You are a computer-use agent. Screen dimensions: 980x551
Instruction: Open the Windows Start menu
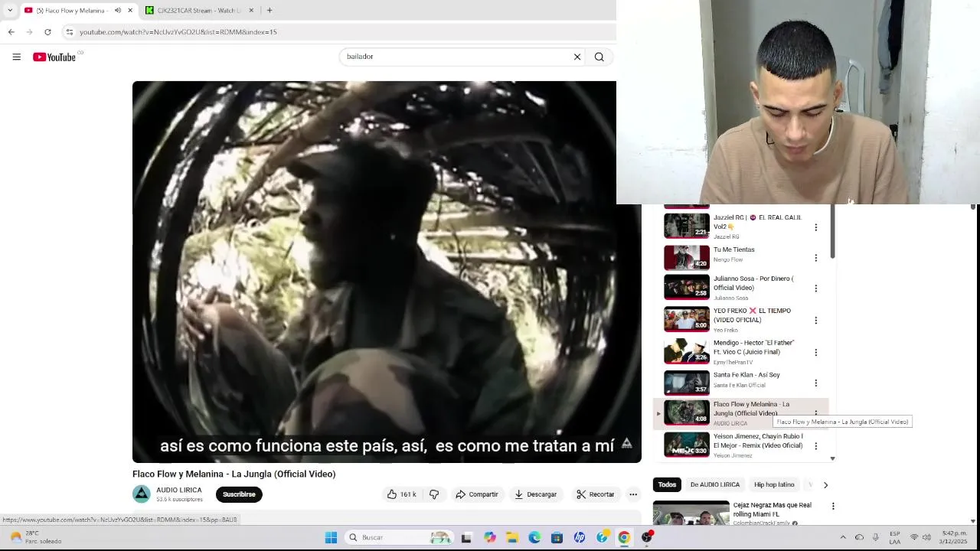pos(331,538)
